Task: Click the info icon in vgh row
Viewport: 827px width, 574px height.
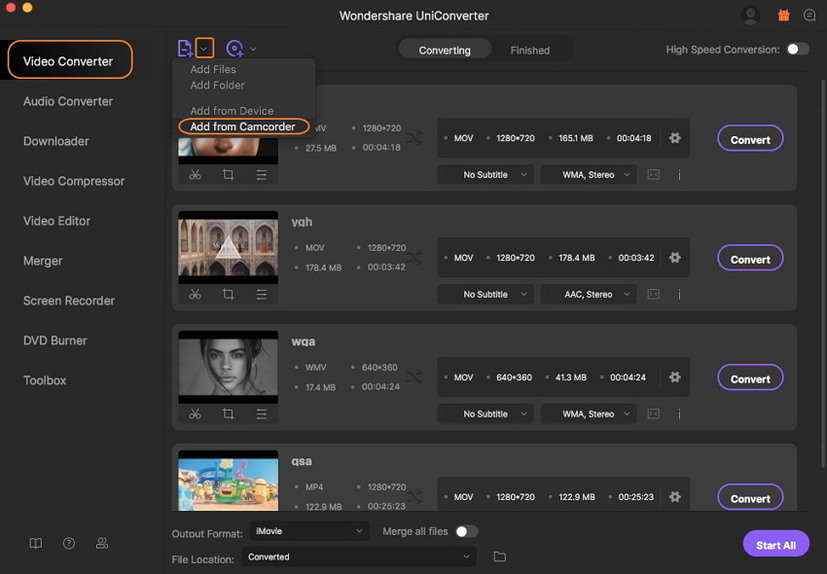Action: [679, 294]
